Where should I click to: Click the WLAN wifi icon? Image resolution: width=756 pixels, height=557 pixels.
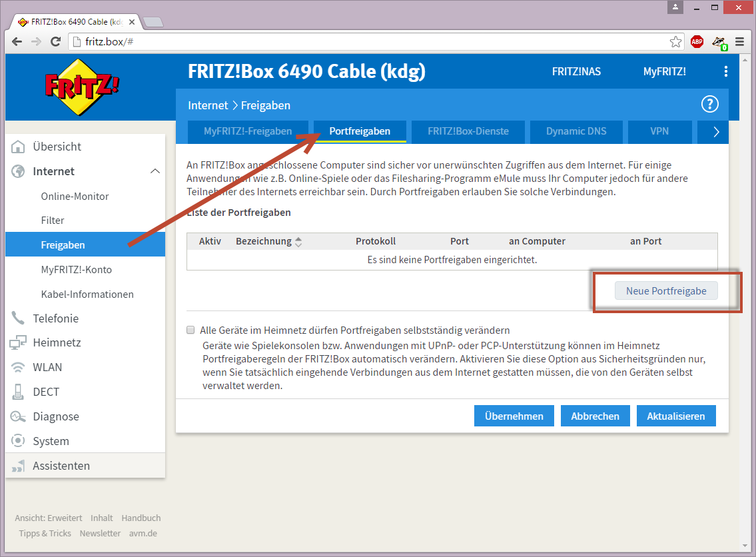tap(18, 368)
